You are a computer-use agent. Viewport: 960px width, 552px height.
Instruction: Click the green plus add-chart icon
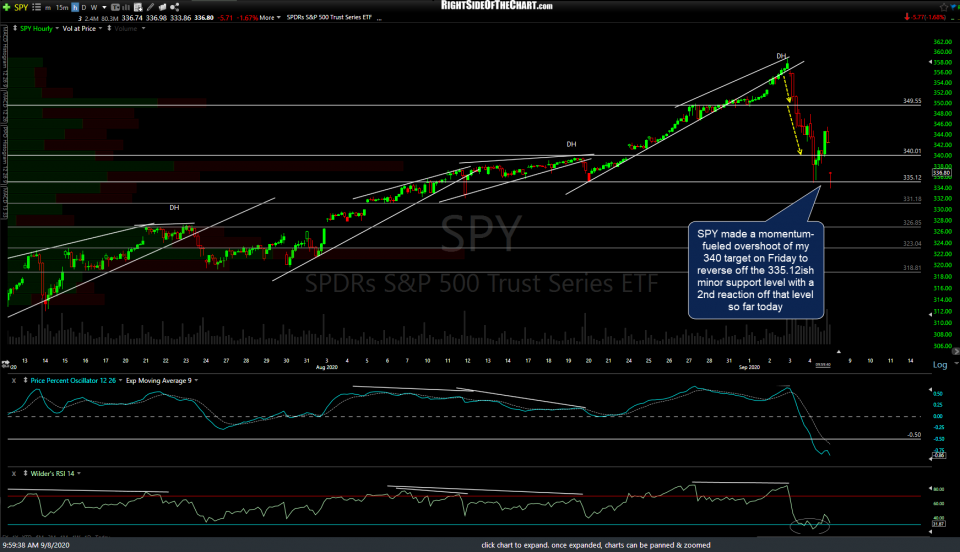click(x=7, y=7)
